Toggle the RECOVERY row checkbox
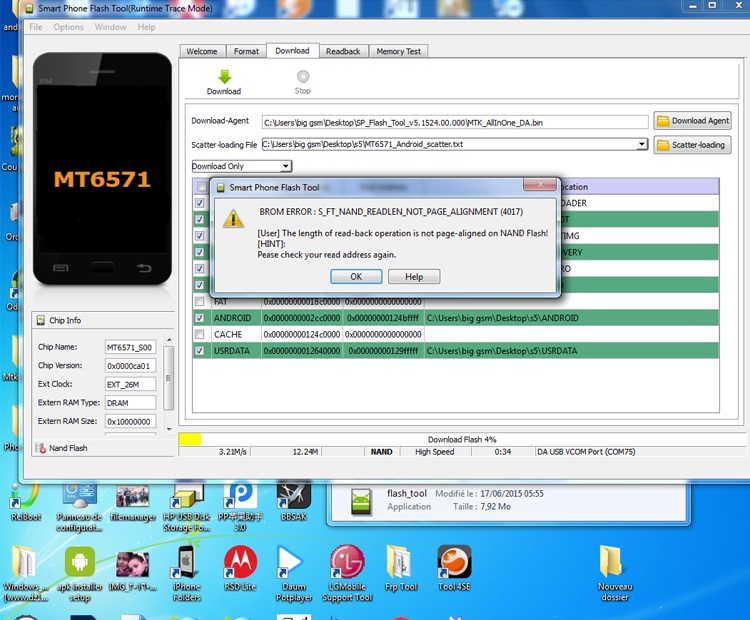This screenshot has width=750, height=620. coord(199,252)
